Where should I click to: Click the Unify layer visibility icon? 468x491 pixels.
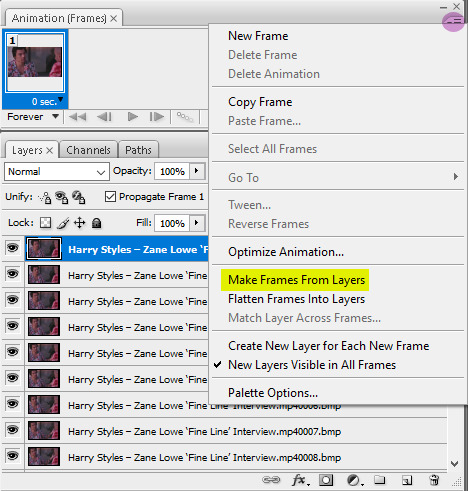pos(61,197)
